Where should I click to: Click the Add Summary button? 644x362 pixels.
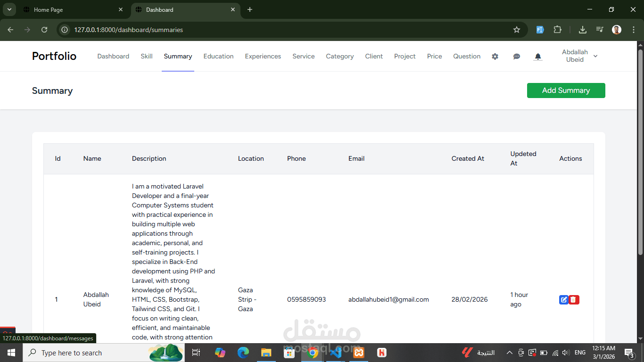(x=566, y=90)
